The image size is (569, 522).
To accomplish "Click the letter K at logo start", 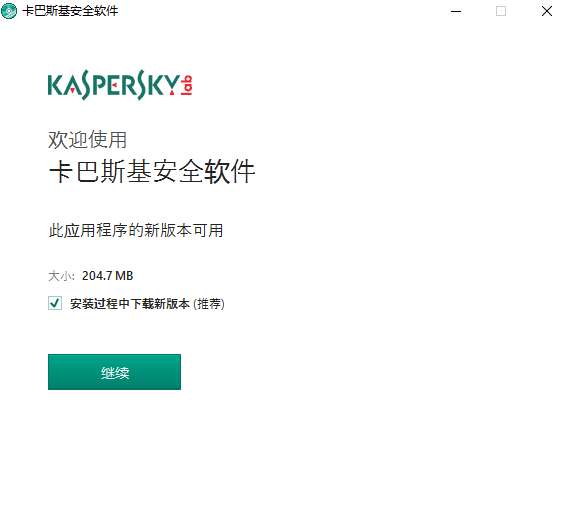I will coord(56,85).
